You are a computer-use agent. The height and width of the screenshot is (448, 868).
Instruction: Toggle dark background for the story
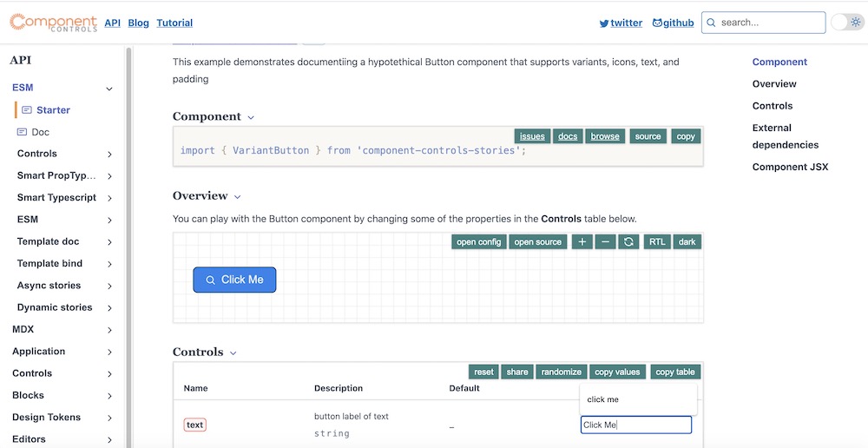point(687,242)
